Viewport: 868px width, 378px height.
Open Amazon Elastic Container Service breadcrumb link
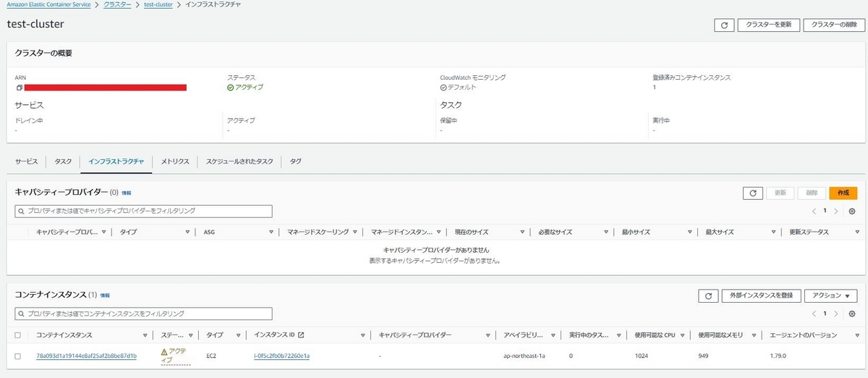point(48,4)
